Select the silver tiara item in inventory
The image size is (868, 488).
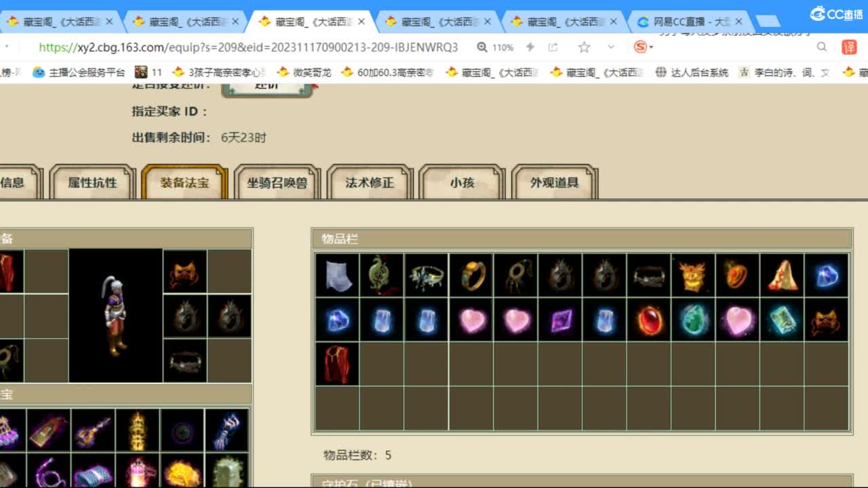point(427,275)
